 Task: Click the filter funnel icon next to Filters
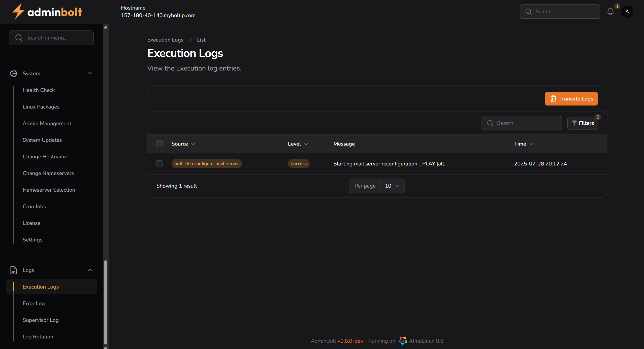pyautogui.click(x=574, y=123)
